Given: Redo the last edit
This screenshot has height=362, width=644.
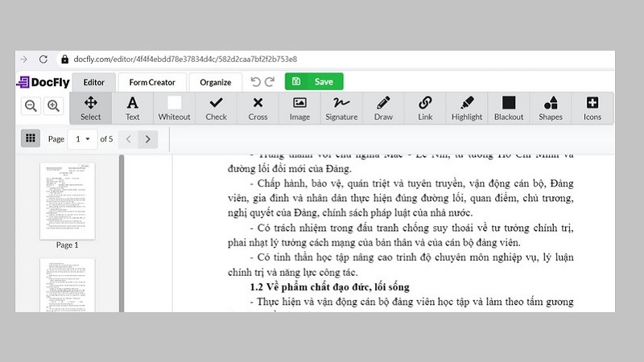Looking at the screenshot, I should click(x=270, y=82).
